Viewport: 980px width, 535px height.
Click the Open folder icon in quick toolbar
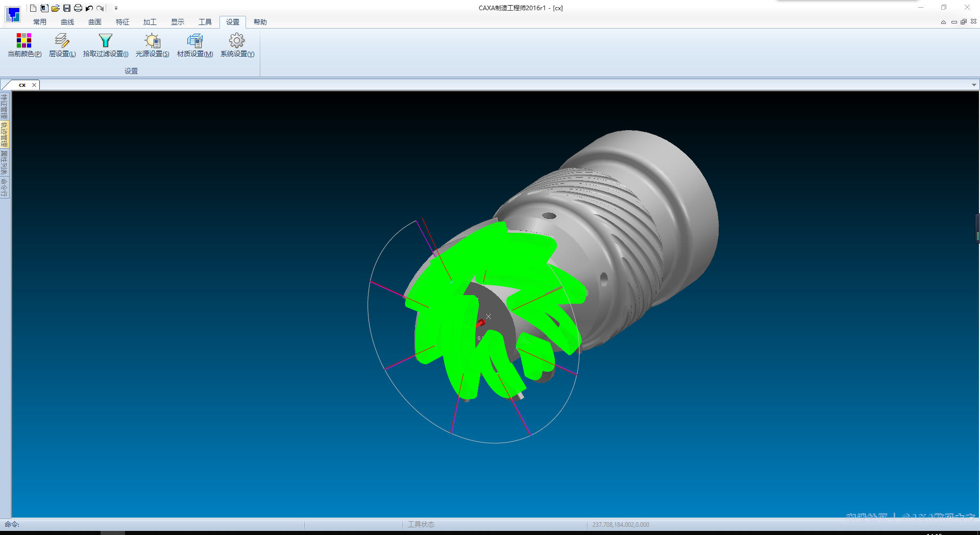point(56,8)
